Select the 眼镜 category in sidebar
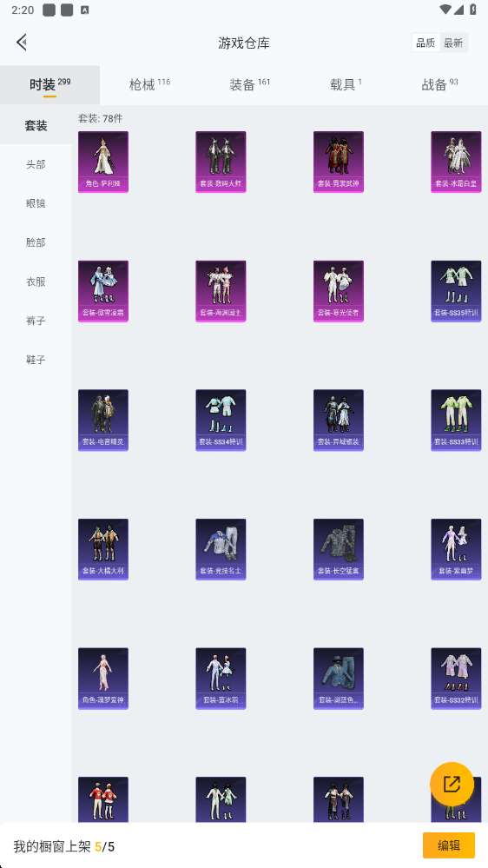 (x=36, y=203)
